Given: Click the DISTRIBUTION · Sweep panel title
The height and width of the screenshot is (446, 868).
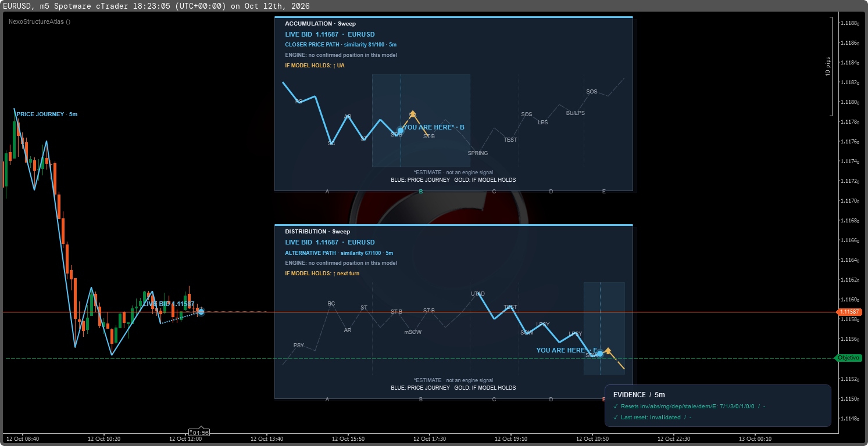Looking at the screenshot, I should click(x=317, y=232).
